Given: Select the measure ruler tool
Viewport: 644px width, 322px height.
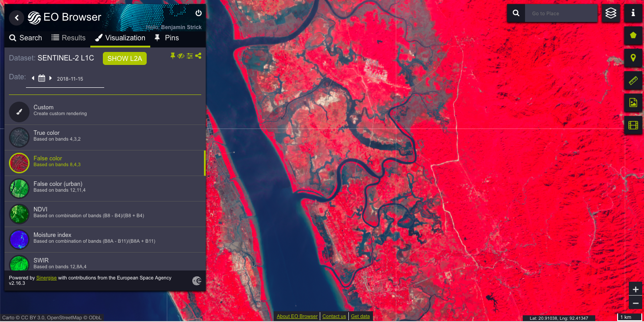Looking at the screenshot, I should point(633,81).
